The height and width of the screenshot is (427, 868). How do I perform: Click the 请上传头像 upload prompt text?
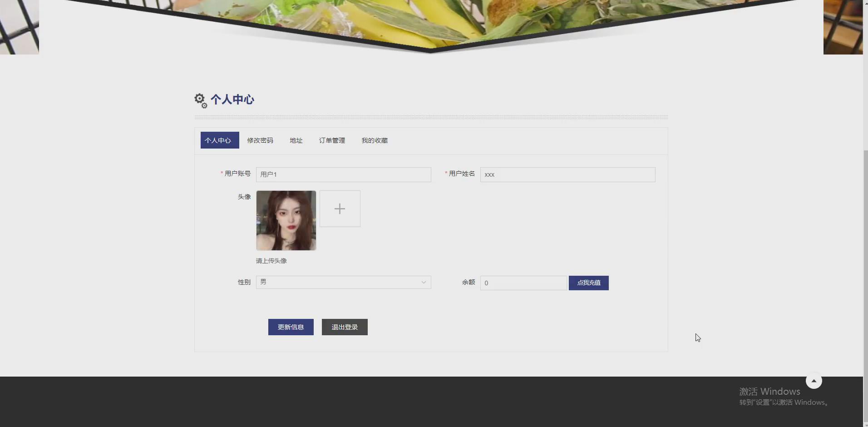[x=271, y=261]
